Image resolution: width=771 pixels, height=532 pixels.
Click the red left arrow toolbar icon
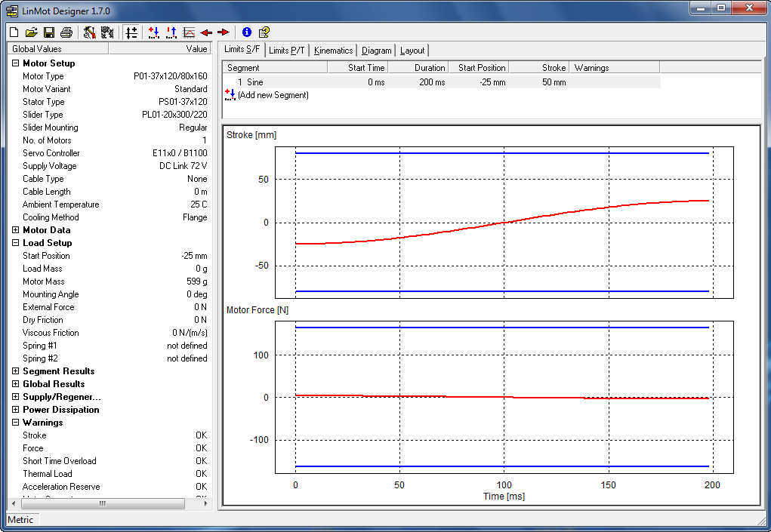click(x=206, y=32)
